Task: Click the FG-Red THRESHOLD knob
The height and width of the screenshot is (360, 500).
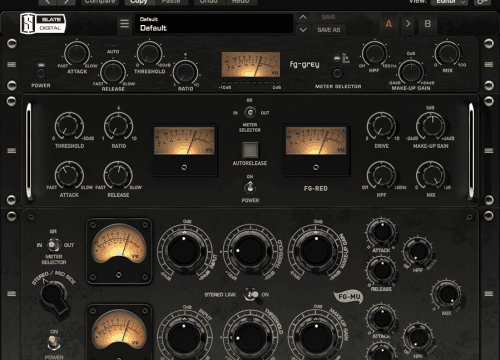Action: click(69, 127)
